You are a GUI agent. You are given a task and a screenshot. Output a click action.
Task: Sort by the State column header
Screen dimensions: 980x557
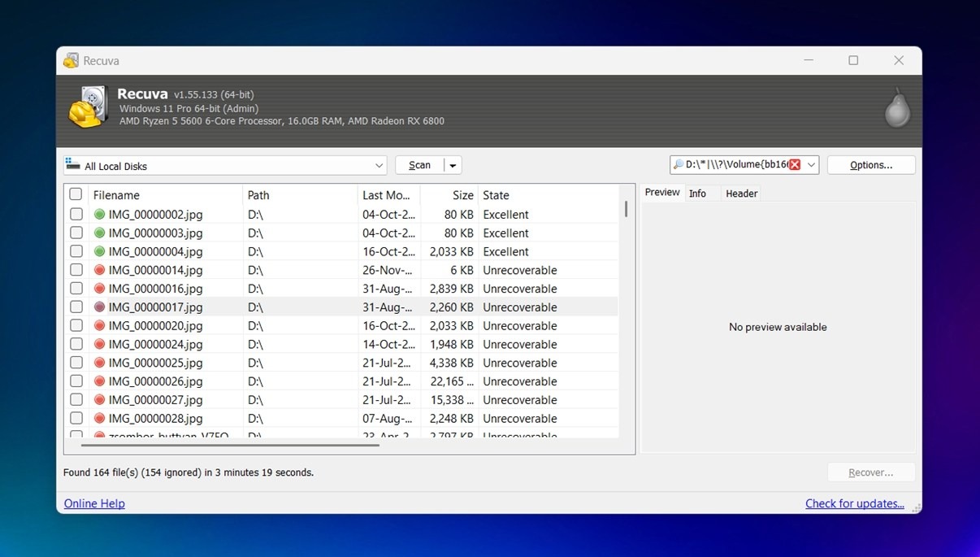[549, 195]
